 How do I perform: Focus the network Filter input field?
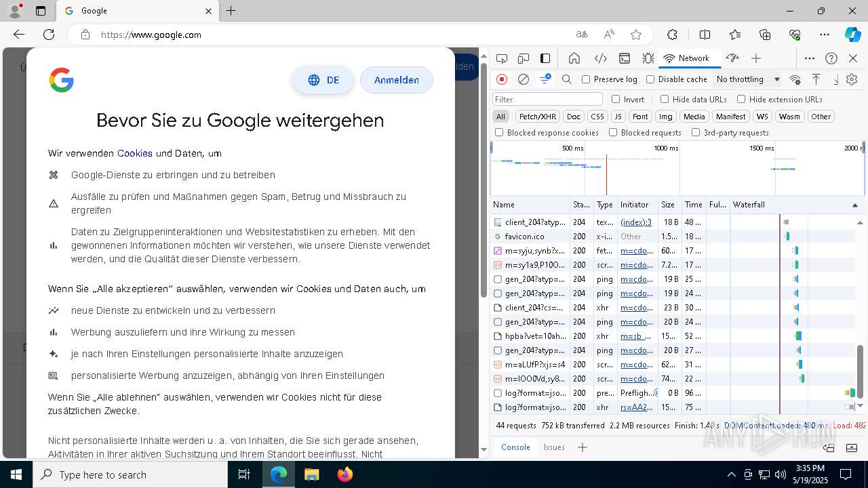pyautogui.click(x=547, y=99)
